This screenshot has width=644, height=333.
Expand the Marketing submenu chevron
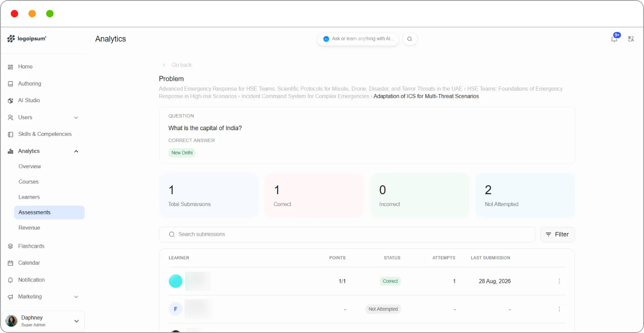pyautogui.click(x=76, y=297)
